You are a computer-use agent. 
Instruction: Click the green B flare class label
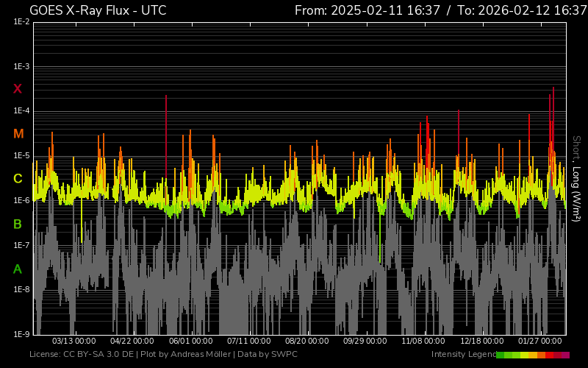tap(18, 224)
